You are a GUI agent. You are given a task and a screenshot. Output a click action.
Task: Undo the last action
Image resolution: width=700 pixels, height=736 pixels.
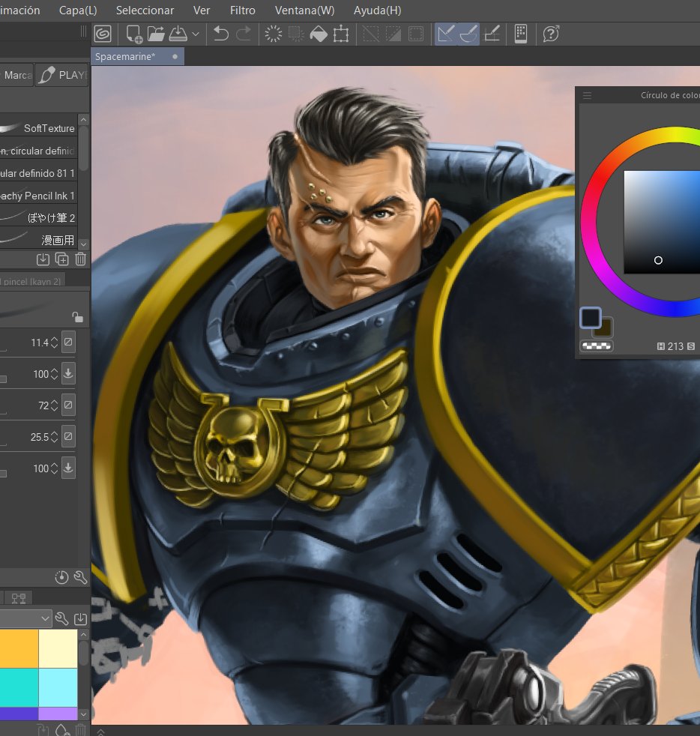[220, 34]
